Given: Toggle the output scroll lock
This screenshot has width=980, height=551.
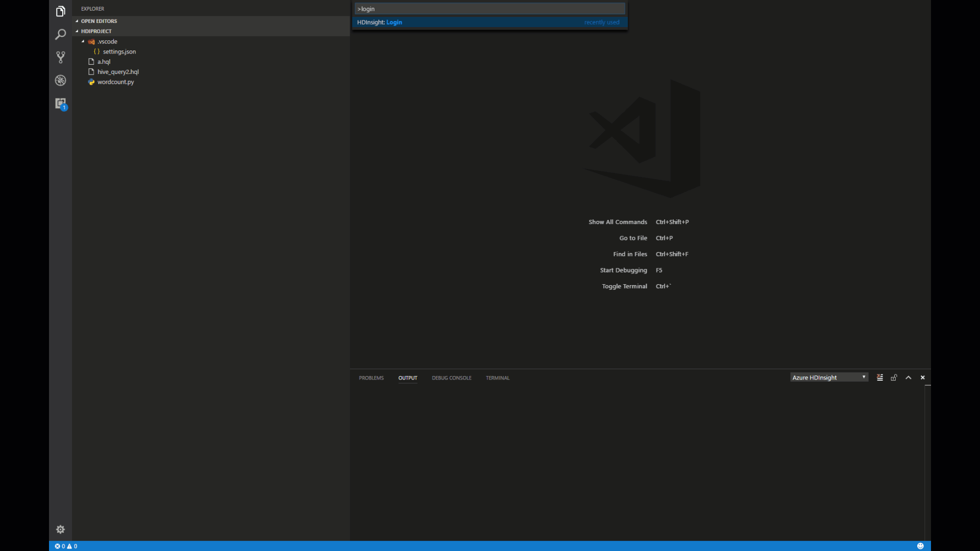Looking at the screenshot, I should 894,378.
